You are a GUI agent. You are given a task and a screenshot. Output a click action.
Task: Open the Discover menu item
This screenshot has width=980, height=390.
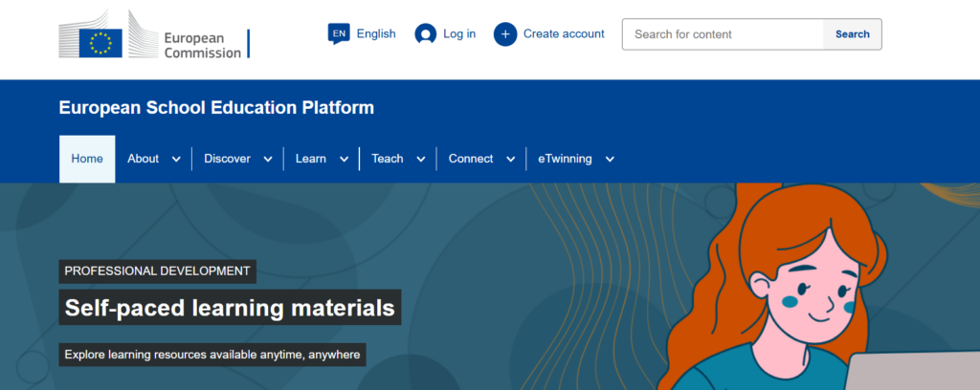pos(227,159)
